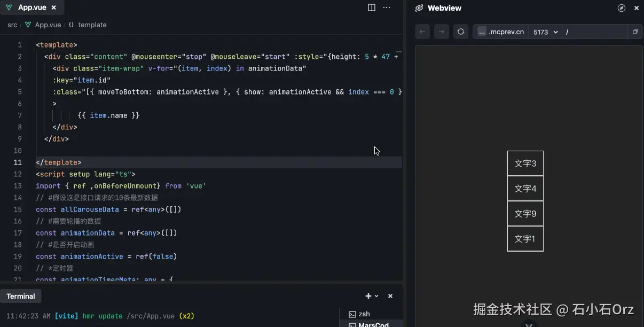Click the "const animationData" code line
The width and height of the screenshot is (644, 327).
coord(106,233)
